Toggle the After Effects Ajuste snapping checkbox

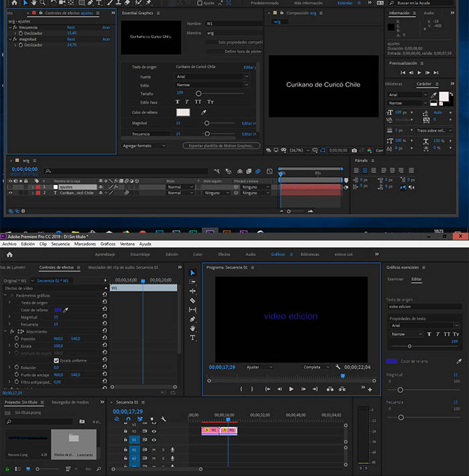pyautogui.click(x=200, y=3)
